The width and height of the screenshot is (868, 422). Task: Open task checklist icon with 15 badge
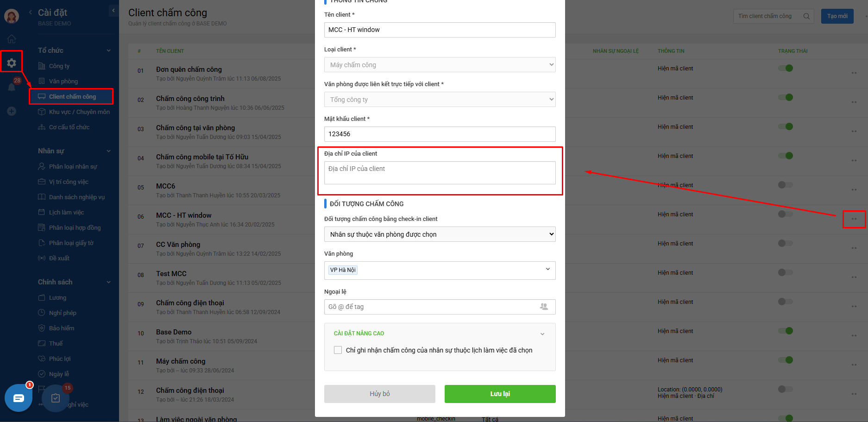(x=56, y=398)
